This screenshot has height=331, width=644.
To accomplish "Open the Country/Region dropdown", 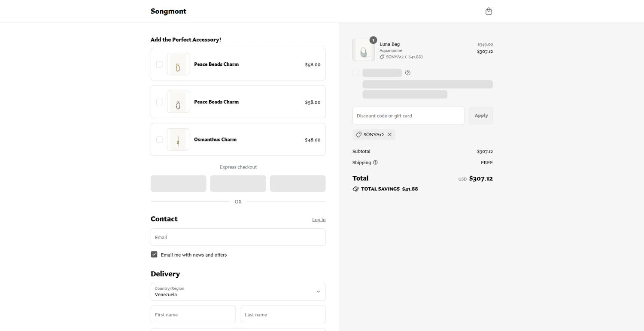I will point(238,292).
